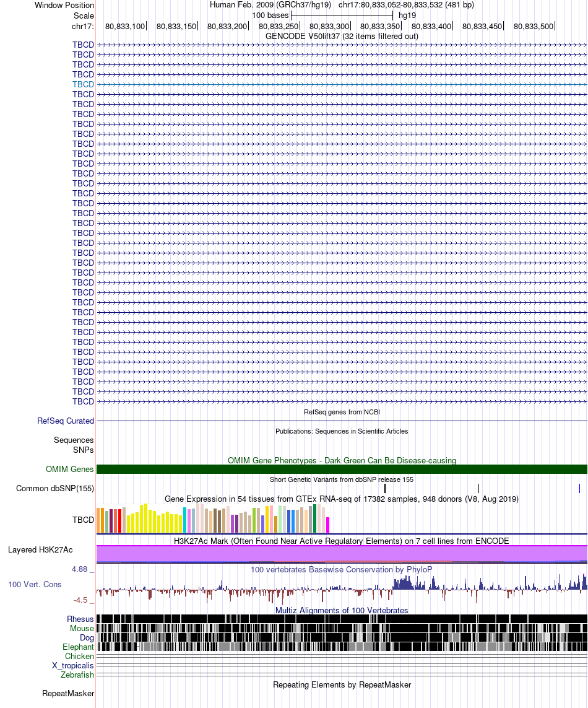Image resolution: width=588 pixels, height=708 pixels.
Task: Click the Window Position label
Action: [x=64, y=6]
